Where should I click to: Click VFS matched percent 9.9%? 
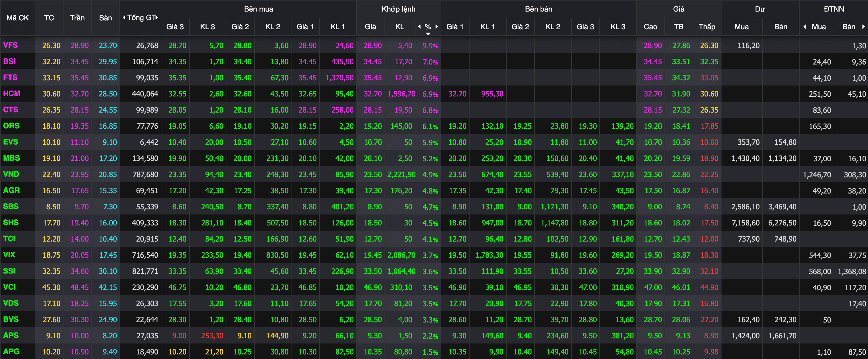pos(430,46)
